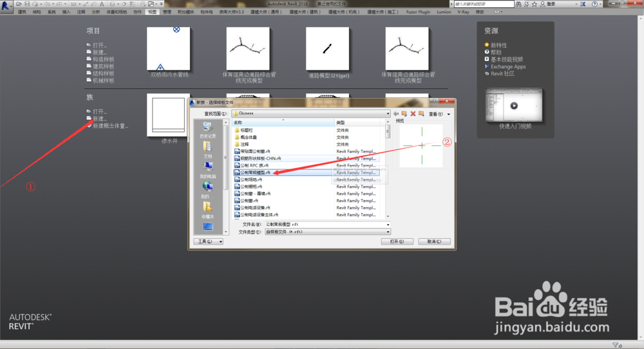Screen dimensions: 644x349
Task: Open the Exchange Apps X icon in title bar
Action: click(x=583, y=4)
